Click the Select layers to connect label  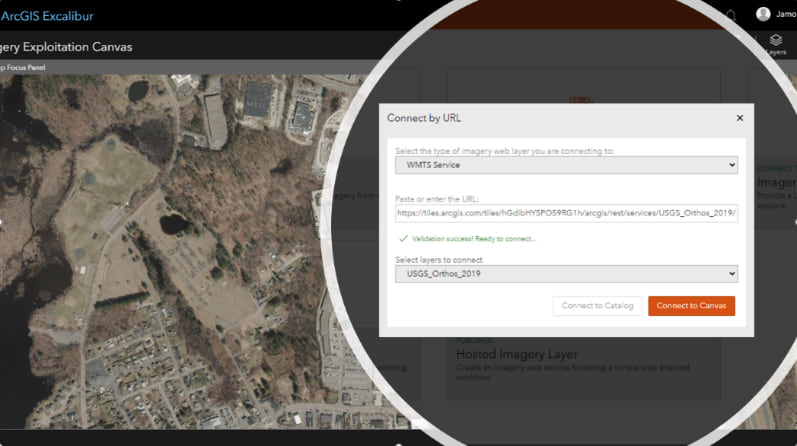point(439,260)
